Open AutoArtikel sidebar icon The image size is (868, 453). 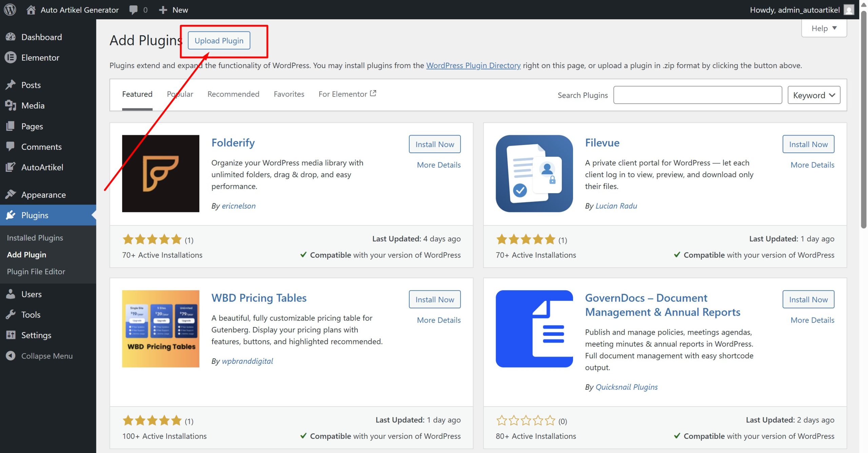(x=11, y=167)
